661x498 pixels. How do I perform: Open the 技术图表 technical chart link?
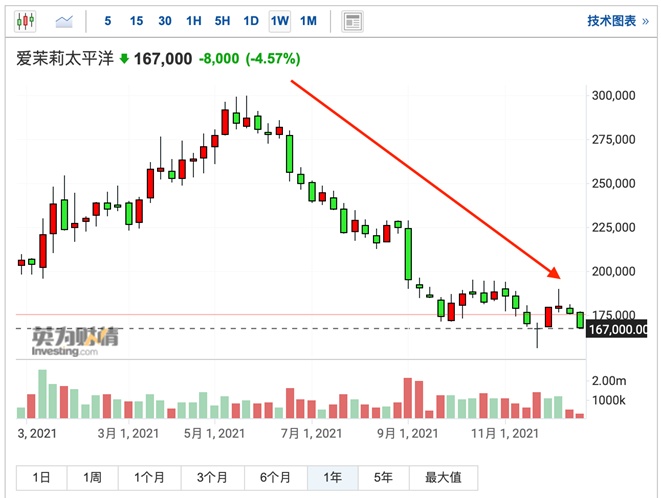(611, 20)
